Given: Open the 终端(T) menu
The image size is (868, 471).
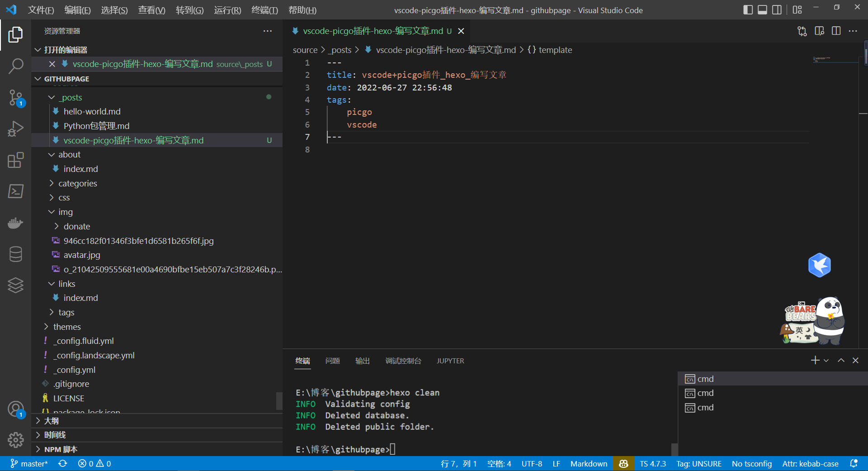Looking at the screenshot, I should click(x=264, y=10).
